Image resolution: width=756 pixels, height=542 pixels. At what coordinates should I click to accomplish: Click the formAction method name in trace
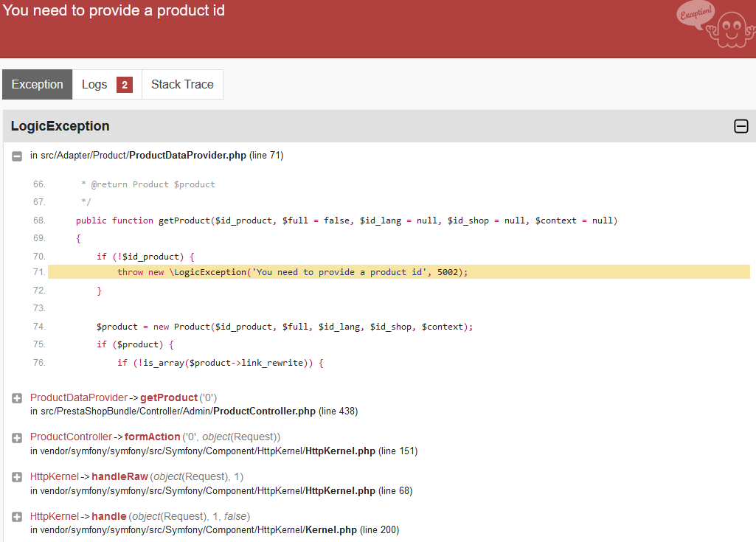[x=153, y=437]
